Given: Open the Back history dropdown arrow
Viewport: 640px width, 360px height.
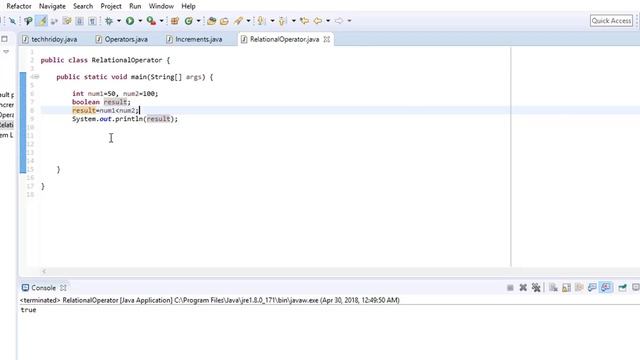Looking at the screenshot, I should 328,21.
